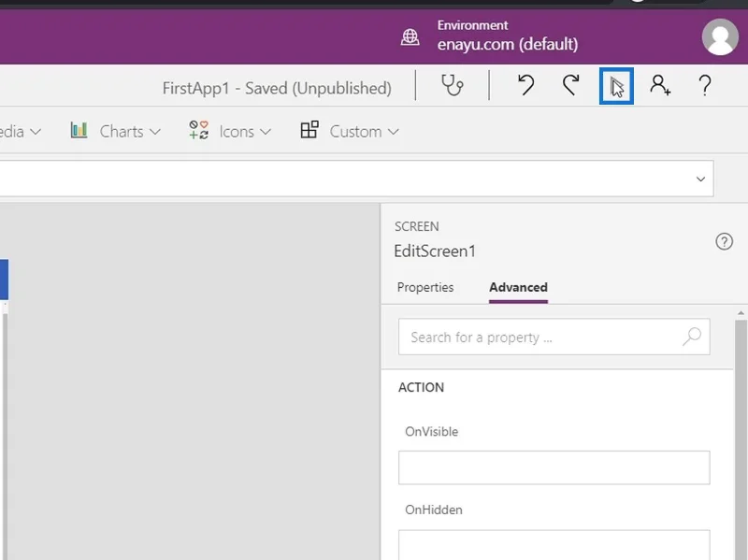The width and height of the screenshot is (748, 560).
Task: Open help for the EditScreen1 pane
Action: coord(724,242)
